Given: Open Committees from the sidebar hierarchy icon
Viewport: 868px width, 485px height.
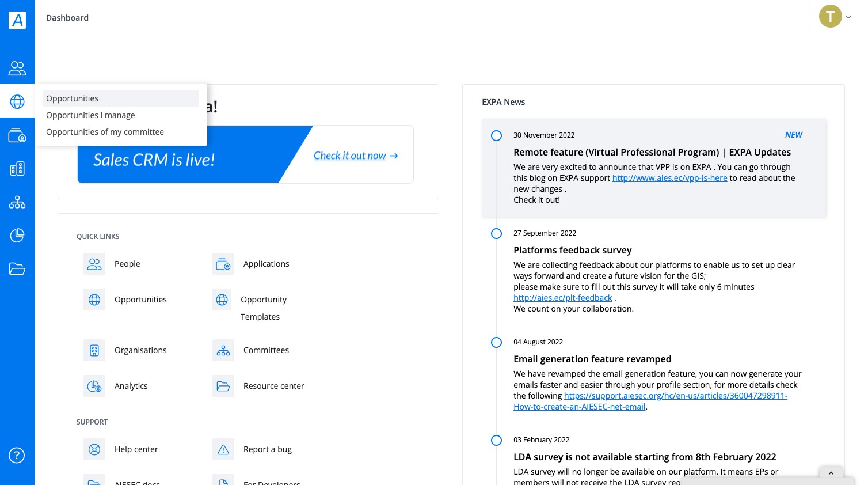Looking at the screenshot, I should [x=17, y=202].
